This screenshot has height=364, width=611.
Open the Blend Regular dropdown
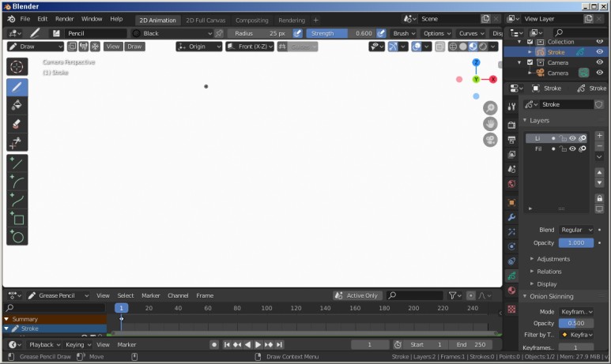pos(576,230)
